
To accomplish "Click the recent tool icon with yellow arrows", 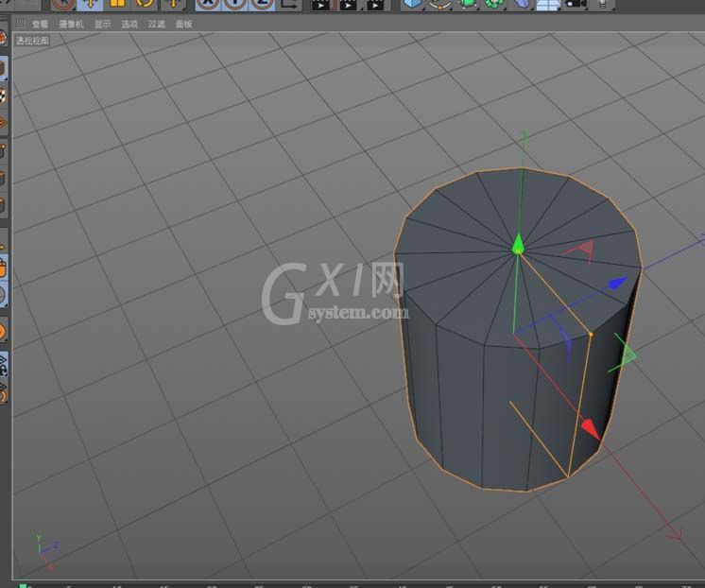I will (173, 4).
